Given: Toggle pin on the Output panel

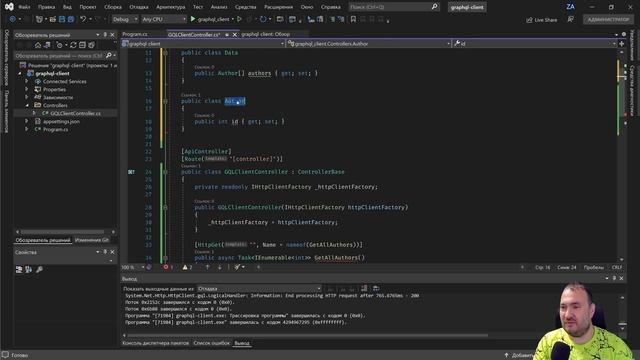Looking at the screenshot, I should click(614, 278).
